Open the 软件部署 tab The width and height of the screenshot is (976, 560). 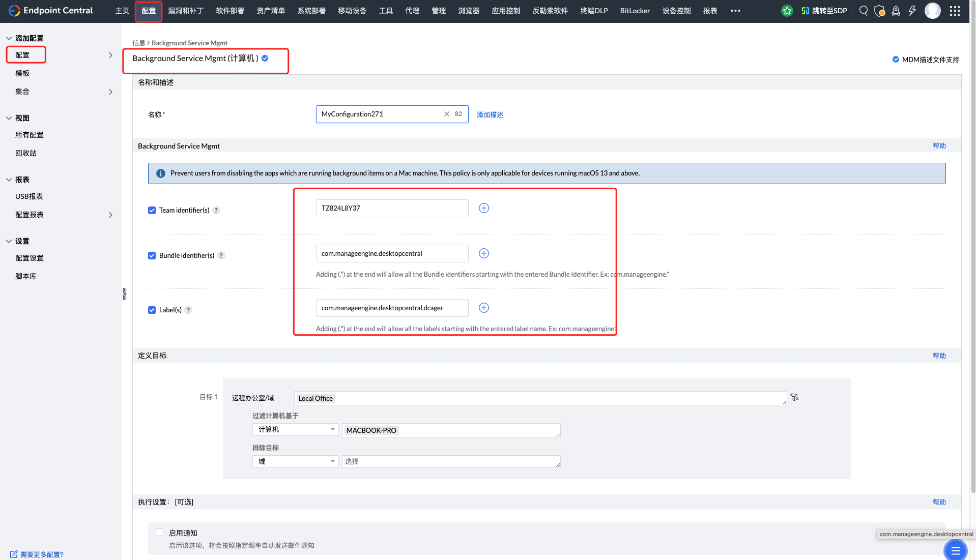pos(230,11)
